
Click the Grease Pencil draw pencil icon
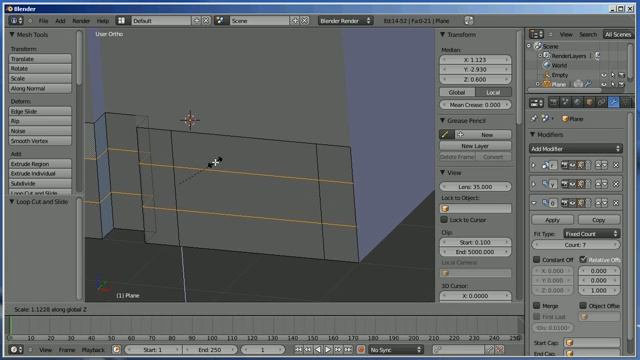point(446,134)
